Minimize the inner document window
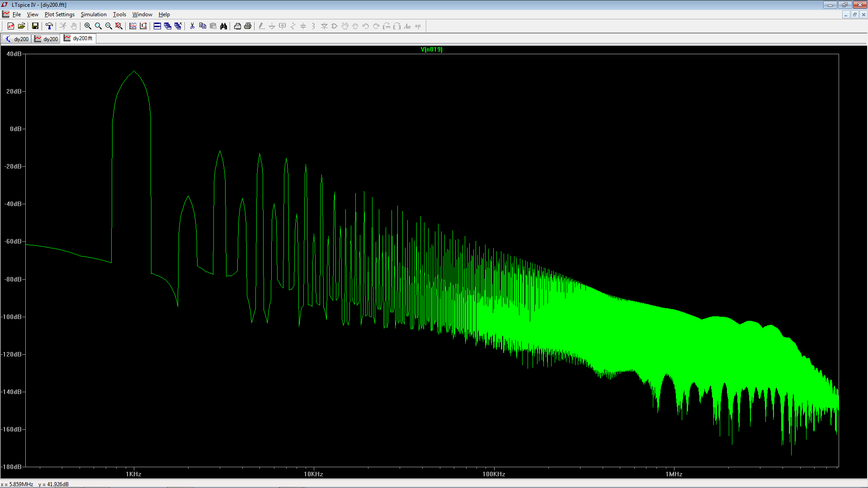868x488 pixels. 845,14
